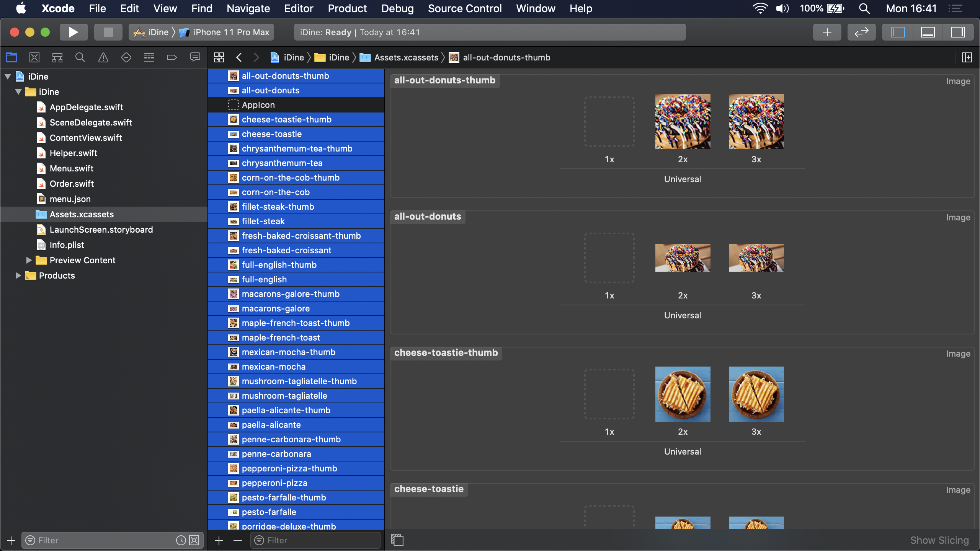980x551 pixels.
Task: Toggle the bottom Debug area panel
Action: click(928, 32)
